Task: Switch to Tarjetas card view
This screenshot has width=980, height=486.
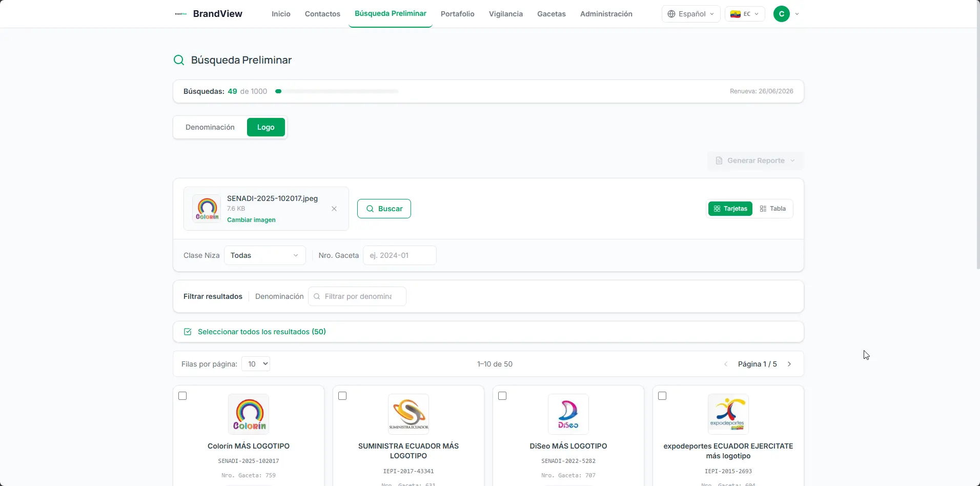Action: click(730, 209)
